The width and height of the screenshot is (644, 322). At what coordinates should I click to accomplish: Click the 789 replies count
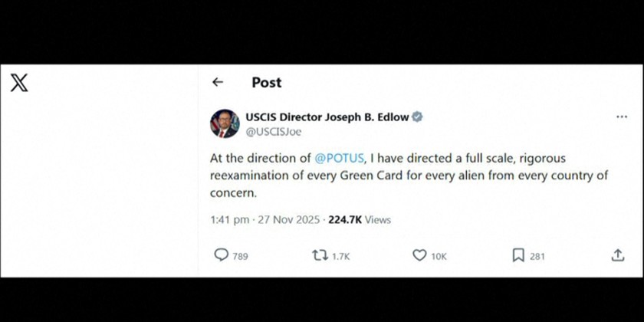coord(240,256)
